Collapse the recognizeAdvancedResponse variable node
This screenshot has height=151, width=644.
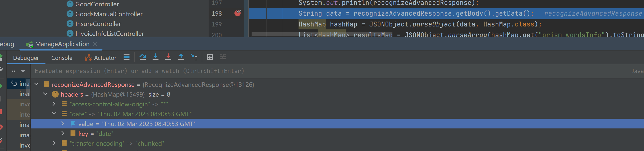(37, 84)
